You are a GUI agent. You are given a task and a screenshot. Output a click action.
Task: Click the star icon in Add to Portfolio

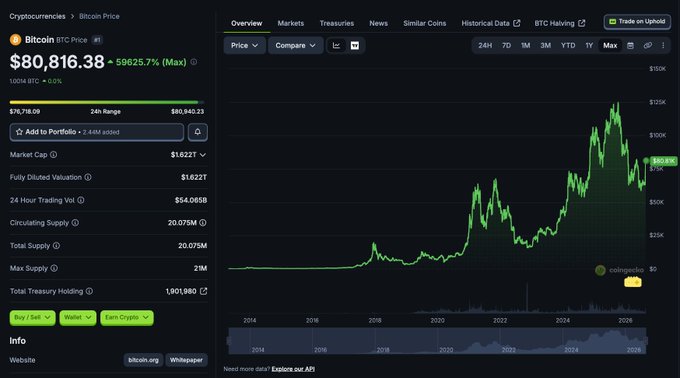pos(19,132)
